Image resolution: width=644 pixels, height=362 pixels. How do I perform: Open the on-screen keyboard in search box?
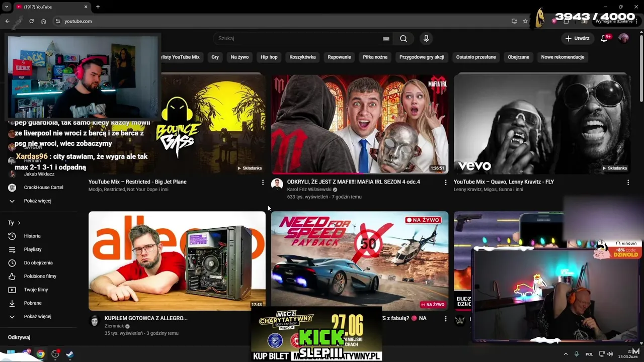pos(386,39)
